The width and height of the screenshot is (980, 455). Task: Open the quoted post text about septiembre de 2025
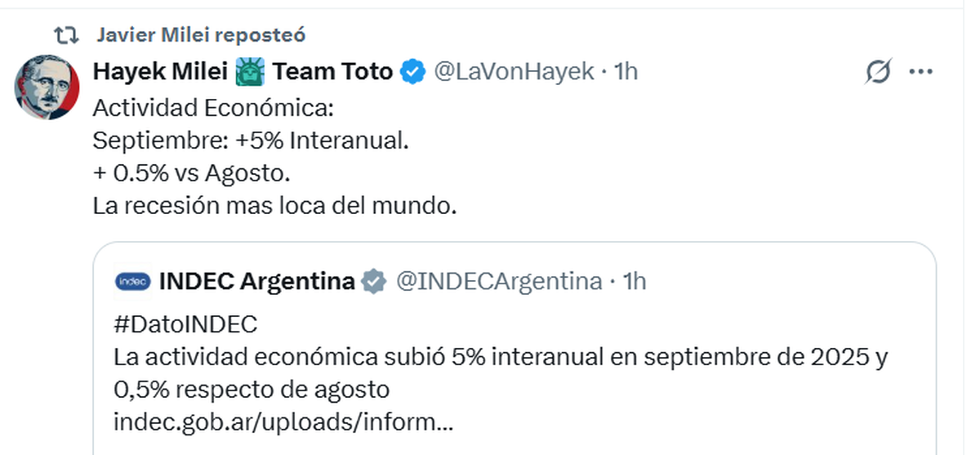tap(500, 358)
